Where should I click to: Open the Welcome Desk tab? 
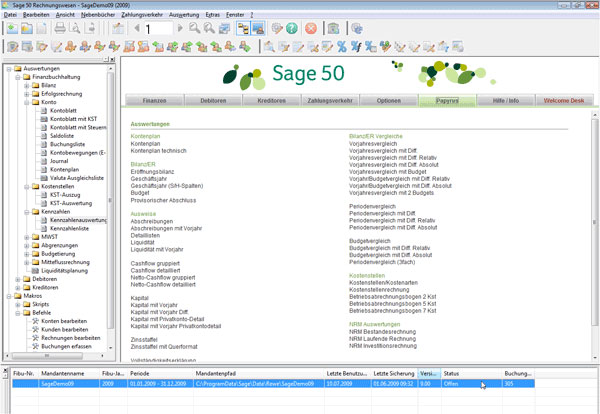coord(564,101)
